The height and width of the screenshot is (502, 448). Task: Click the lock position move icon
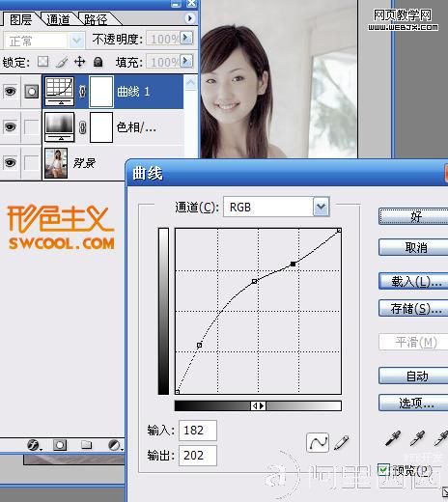[79, 61]
